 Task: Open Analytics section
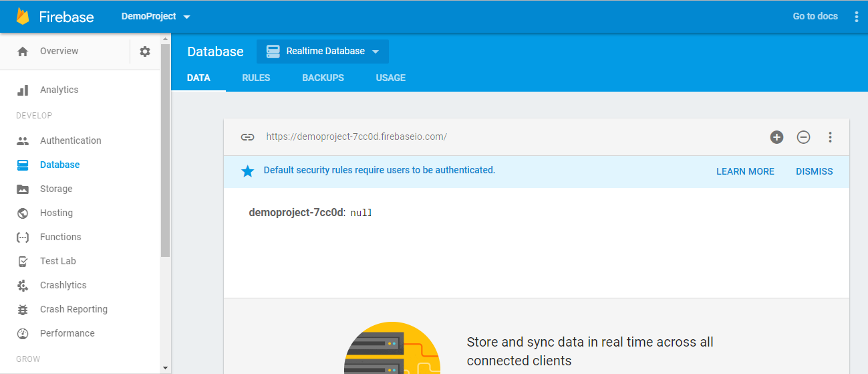tap(59, 90)
